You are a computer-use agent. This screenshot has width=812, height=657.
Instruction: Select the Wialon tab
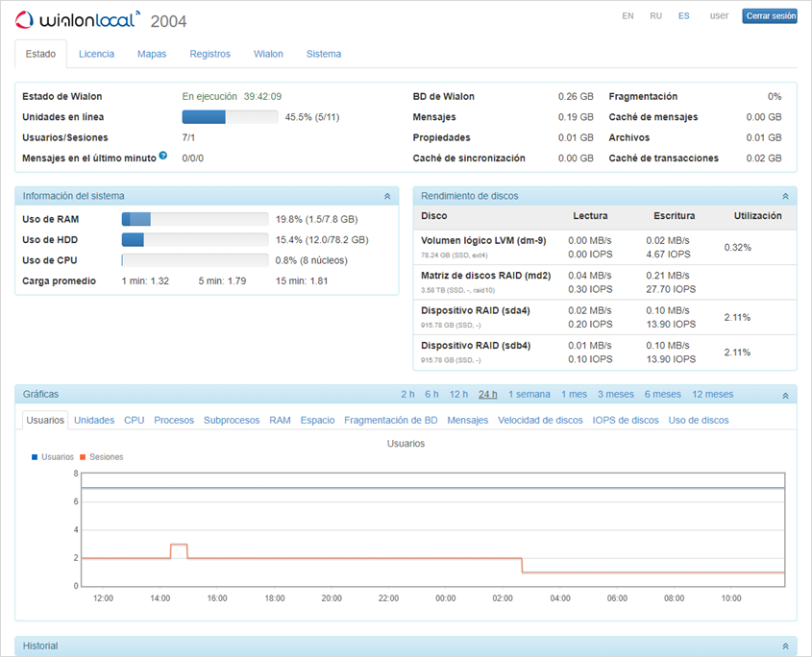268,54
